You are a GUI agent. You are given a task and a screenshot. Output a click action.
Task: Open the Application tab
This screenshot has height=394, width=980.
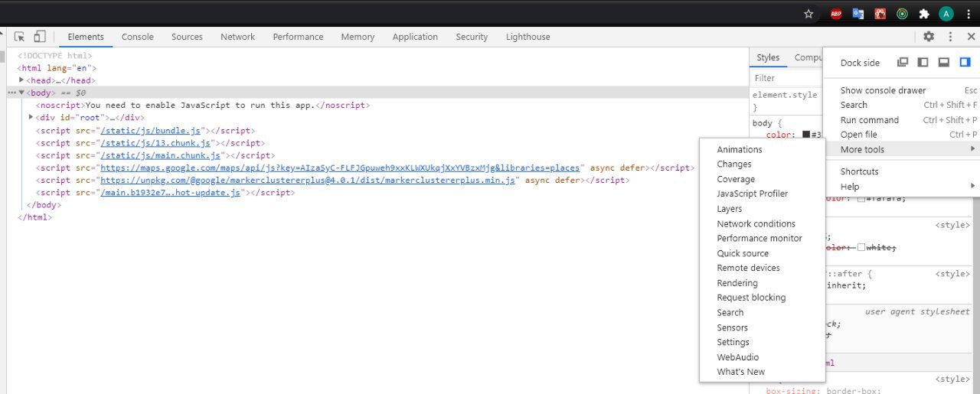point(415,37)
